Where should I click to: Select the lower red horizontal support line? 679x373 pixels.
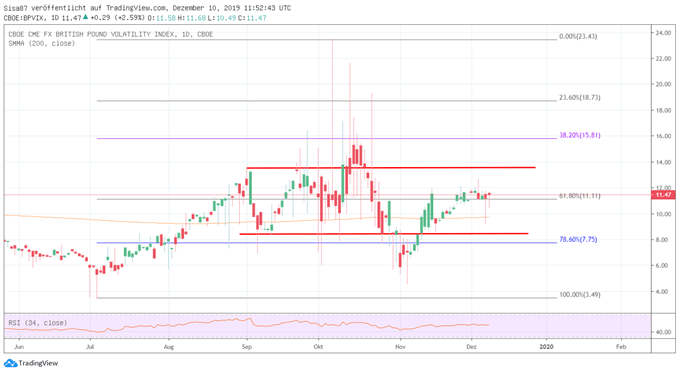point(384,234)
